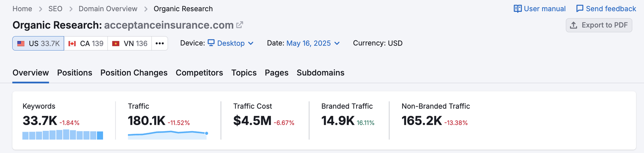
Task: Click the upload icon in Export to PDF
Action: pyautogui.click(x=574, y=25)
